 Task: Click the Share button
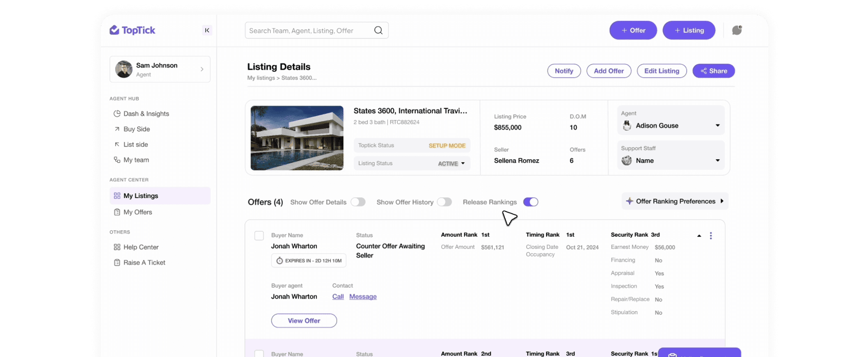[x=713, y=71]
